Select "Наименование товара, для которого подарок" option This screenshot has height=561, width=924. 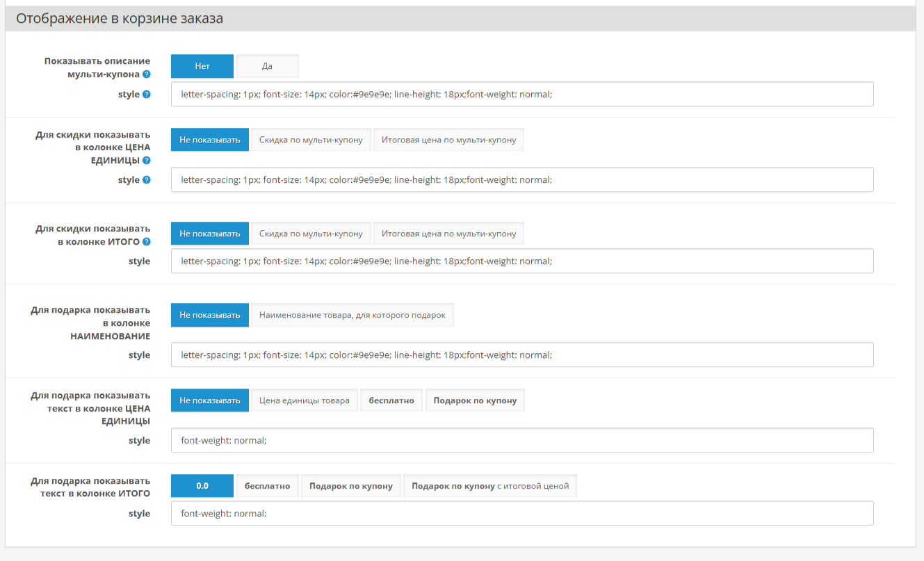click(x=352, y=315)
